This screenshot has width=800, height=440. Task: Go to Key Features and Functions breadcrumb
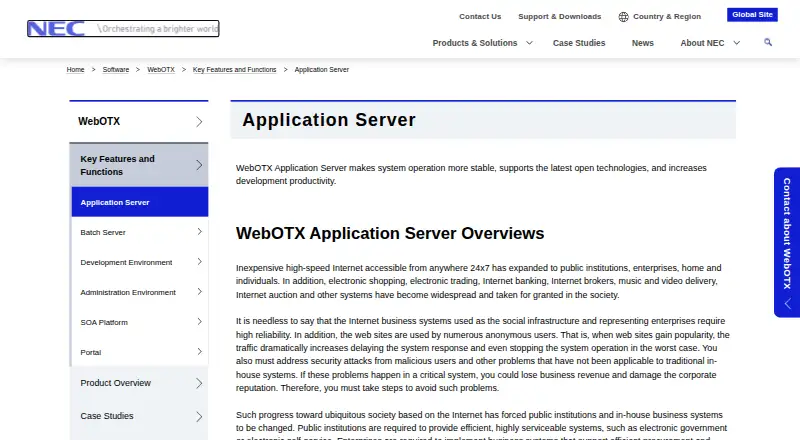click(234, 69)
